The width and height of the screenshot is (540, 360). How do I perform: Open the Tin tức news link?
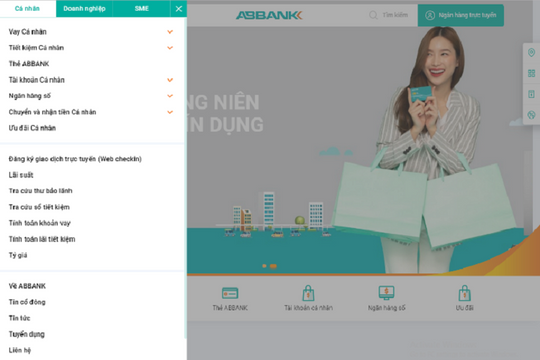(x=19, y=318)
